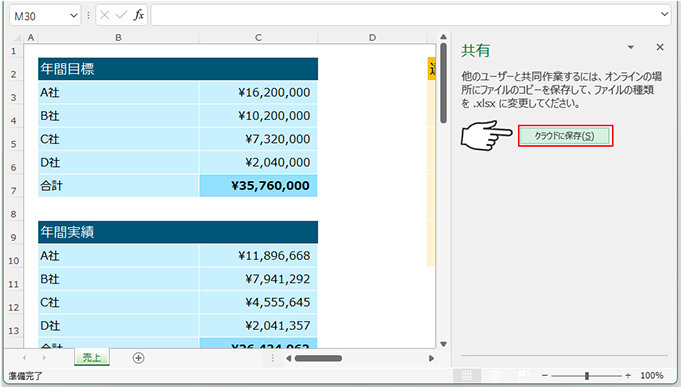Viewport: 681px width, 387px height.
Task: Click the 年間実績 header cell
Action: [x=178, y=232]
